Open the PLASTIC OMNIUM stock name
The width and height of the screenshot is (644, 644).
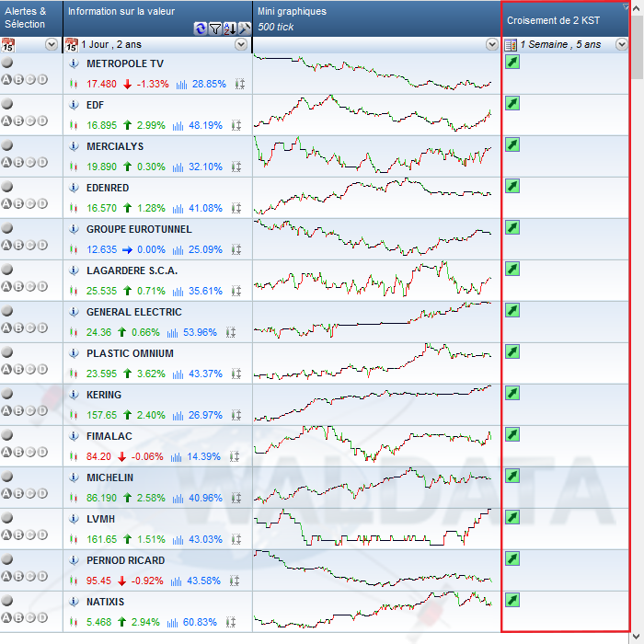point(130,353)
